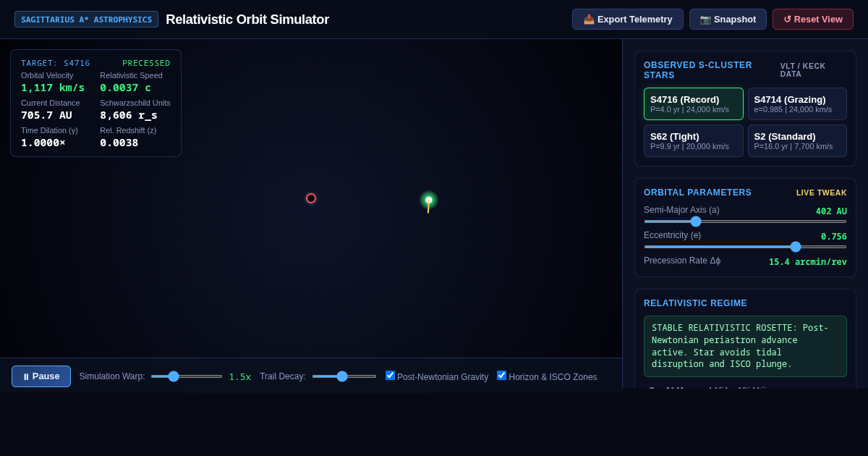Viewport: 868px width, 456px height.
Task: Click the Observed S-Cluster Stars heading
Action: [698, 70]
